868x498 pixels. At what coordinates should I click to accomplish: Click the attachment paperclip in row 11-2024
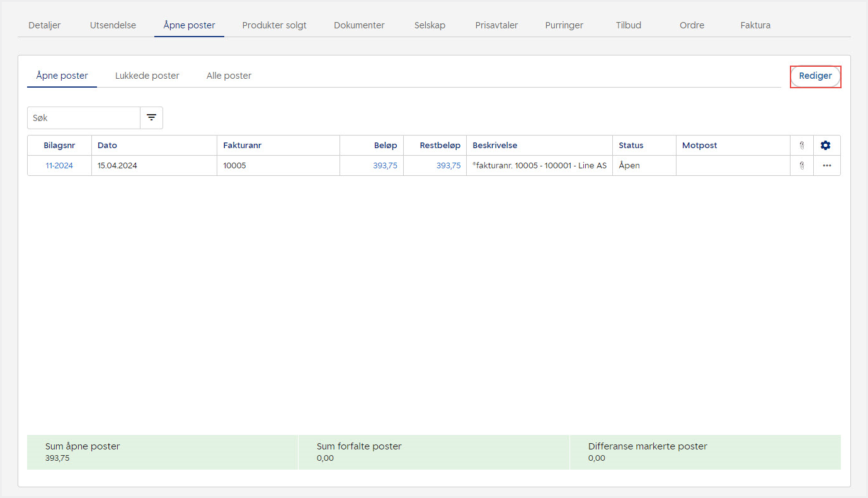pos(802,166)
